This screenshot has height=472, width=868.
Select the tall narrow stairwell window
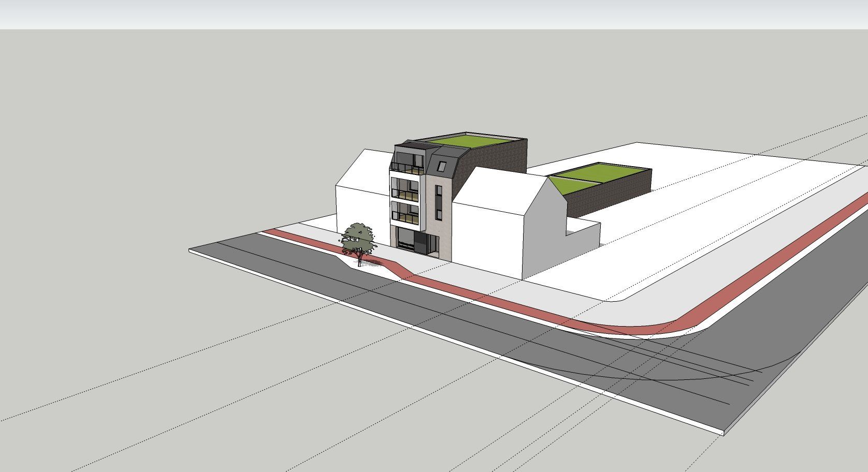coord(438,203)
